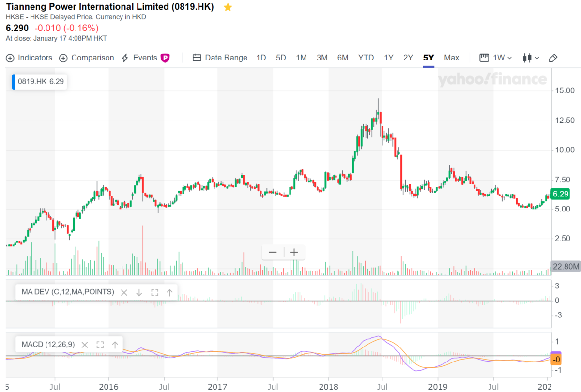Select the Max time range
Viewport: 581px width, 392px height.
(x=451, y=58)
